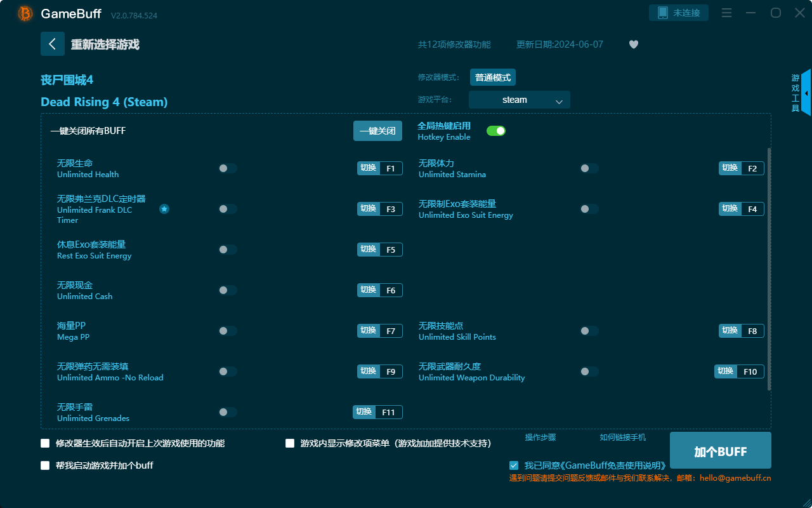Image resolution: width=812 pixels, height=508 pixels.
Task: Expand the 游戏工具 side panel arrow
Action: 806,93
